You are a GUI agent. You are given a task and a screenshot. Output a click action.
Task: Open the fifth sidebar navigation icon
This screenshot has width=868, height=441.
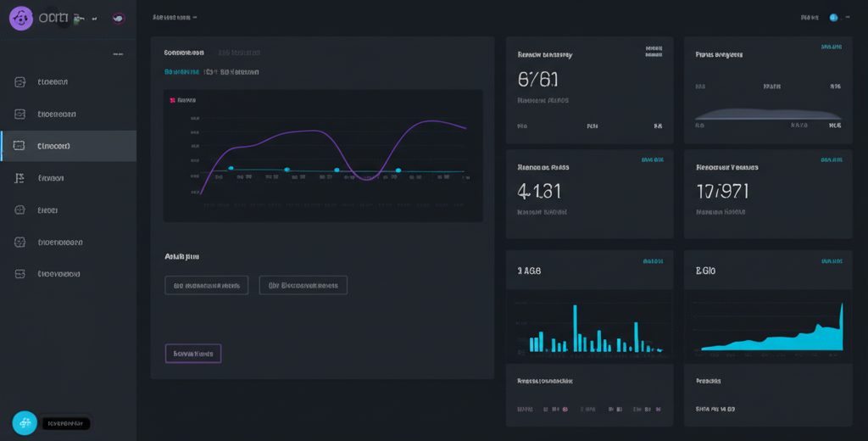click(x=20, y=209)
